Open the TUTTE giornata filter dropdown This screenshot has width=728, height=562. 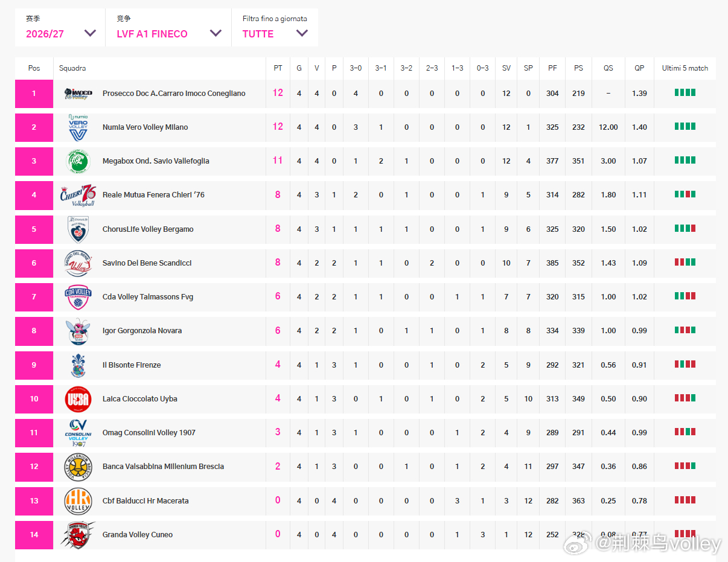click(x=275, y=28)
